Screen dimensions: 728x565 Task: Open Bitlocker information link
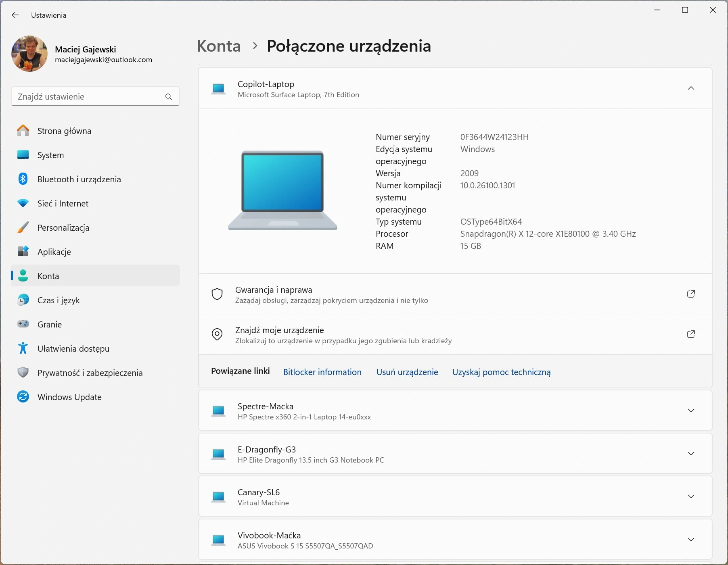[322, 372]
